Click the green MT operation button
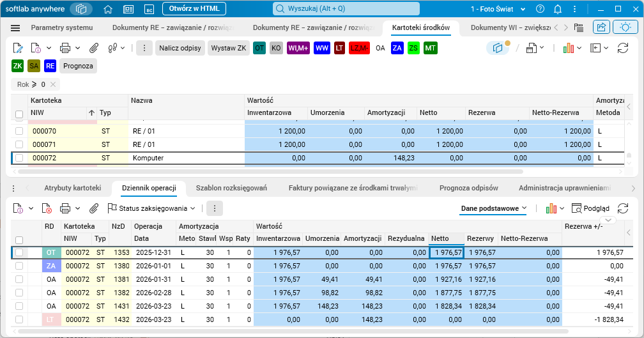Screen dimensions: 644x338 point(430,48)
